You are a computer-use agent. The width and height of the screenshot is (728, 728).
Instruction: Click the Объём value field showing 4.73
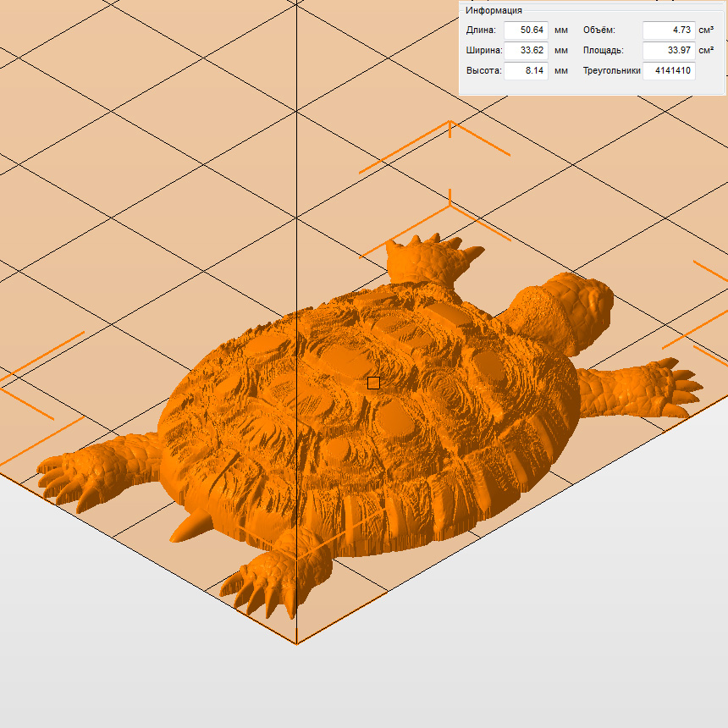(x=668, y=30)
